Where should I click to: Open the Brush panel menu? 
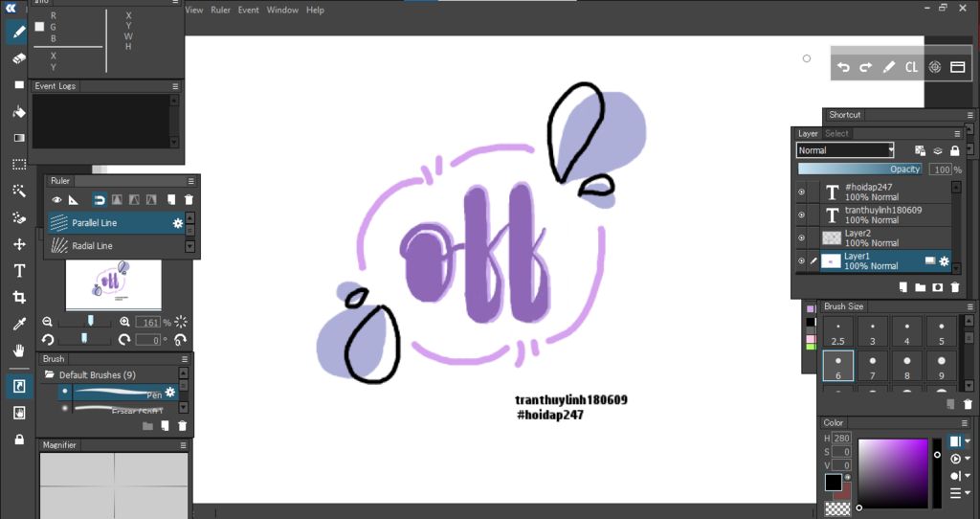coord(185,359)
